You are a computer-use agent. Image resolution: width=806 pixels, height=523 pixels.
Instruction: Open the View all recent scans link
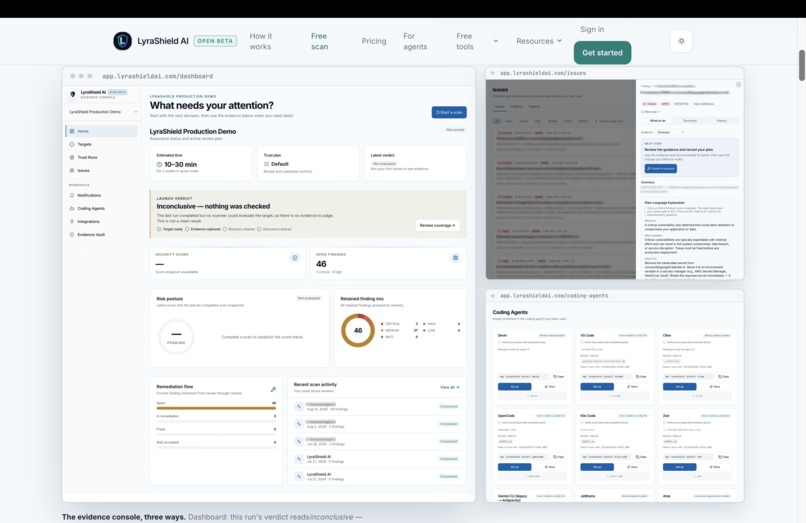point(450,387)
